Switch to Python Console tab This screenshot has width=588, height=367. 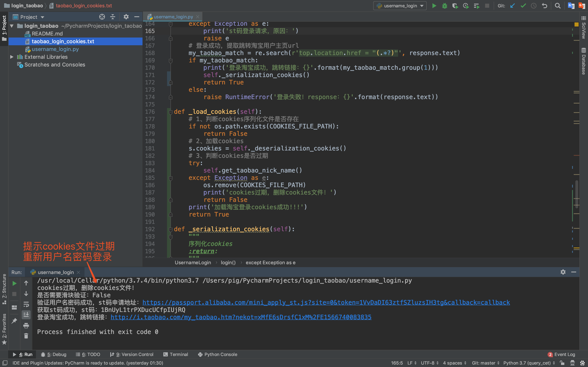click(217, 354)
